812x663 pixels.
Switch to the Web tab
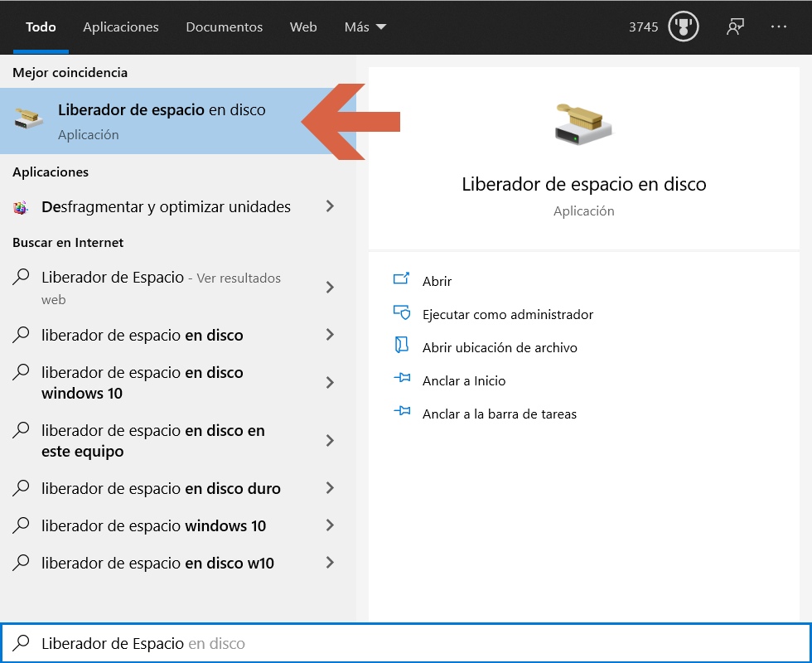click(x=303, y=27)
